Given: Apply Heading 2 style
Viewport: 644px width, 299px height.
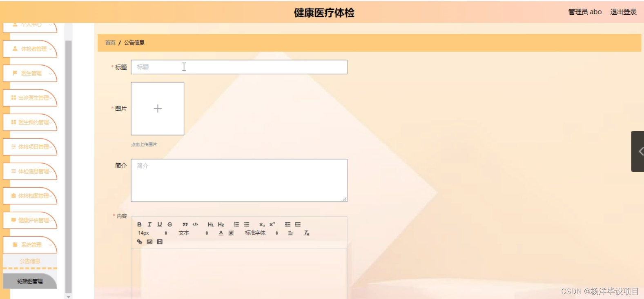Looking at the screenshot, I should point(221,224).
